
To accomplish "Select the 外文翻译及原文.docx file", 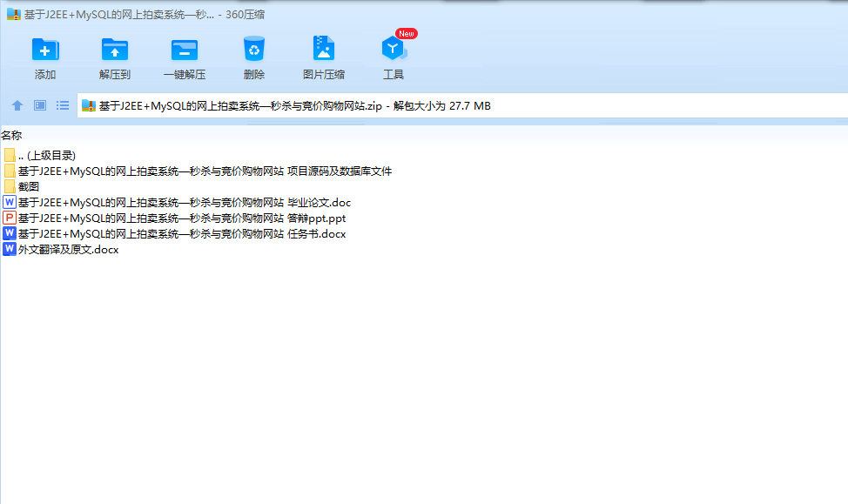I will 61,250.
